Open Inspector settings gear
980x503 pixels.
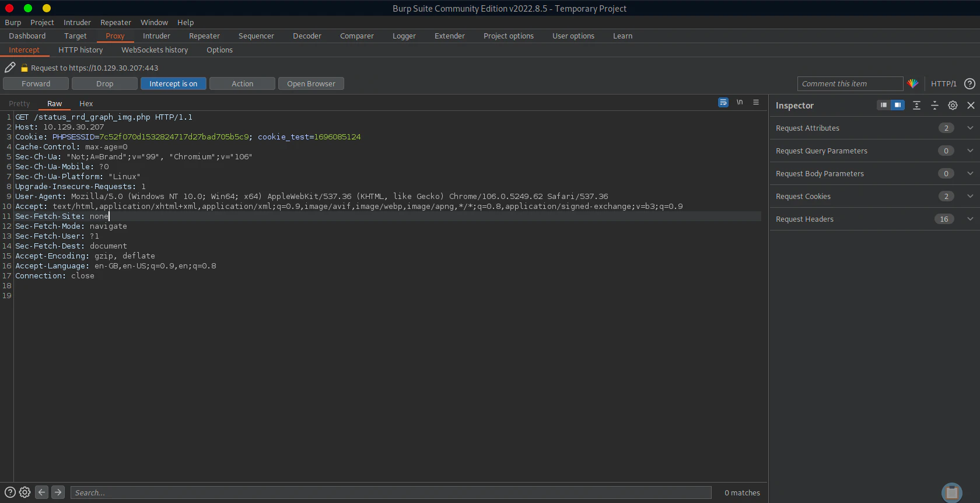click(x=953, y=105)
